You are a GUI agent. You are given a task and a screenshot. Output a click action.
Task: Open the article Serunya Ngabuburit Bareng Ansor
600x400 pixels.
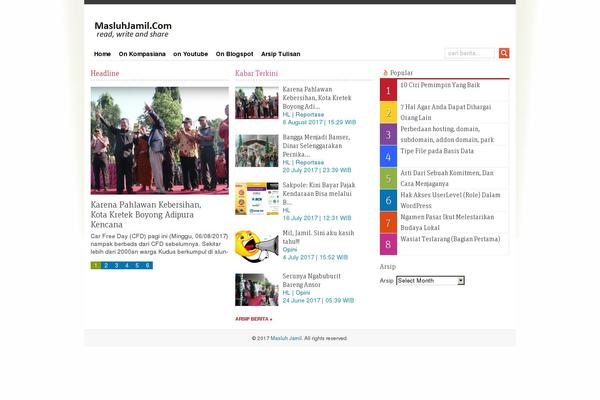pos(311,281)
